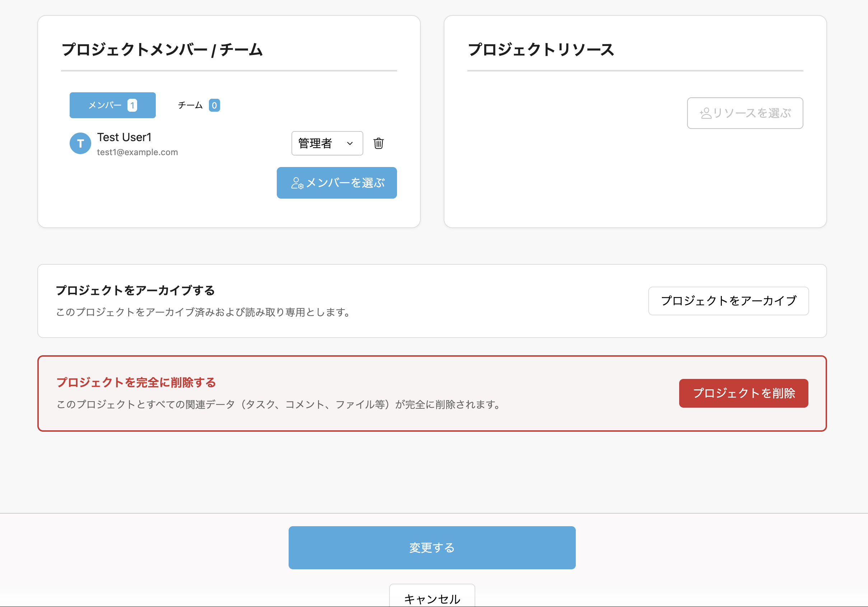Click the team count badge showing 0
This screenshot has height=607, width=868.
pos(214,105)
